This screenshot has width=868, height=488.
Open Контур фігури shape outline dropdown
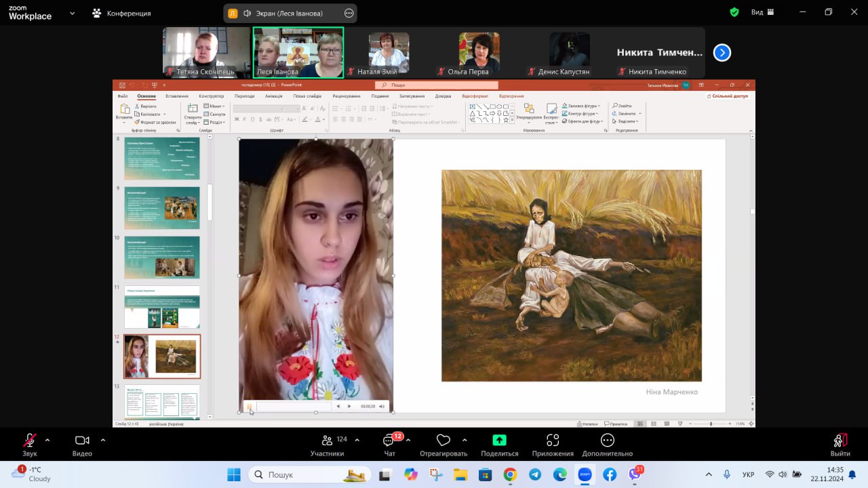pos(580,114)
